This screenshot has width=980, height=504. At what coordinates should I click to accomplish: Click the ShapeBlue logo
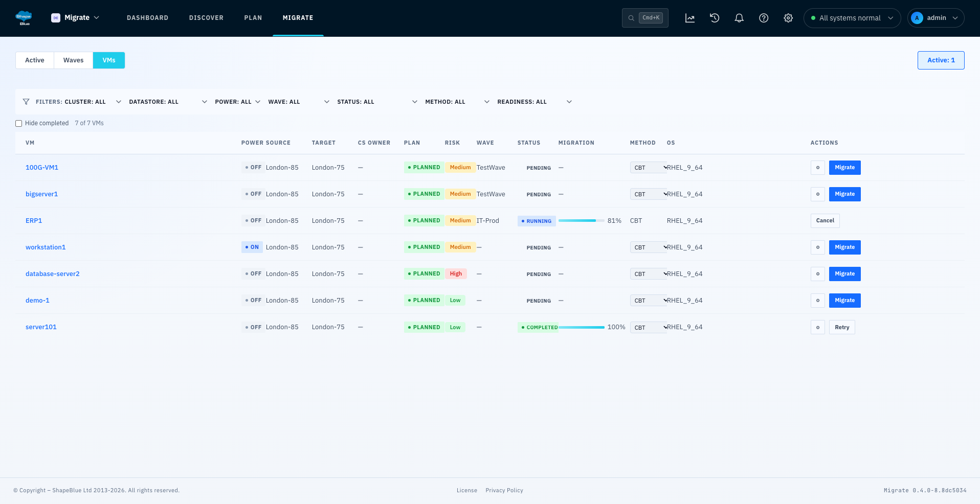point(24,18)
